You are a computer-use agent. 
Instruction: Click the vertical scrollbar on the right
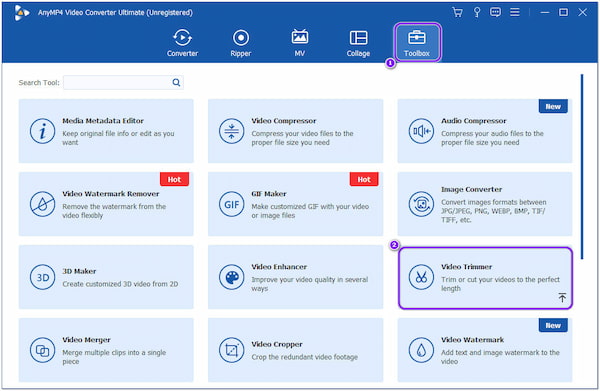[582, 167]
